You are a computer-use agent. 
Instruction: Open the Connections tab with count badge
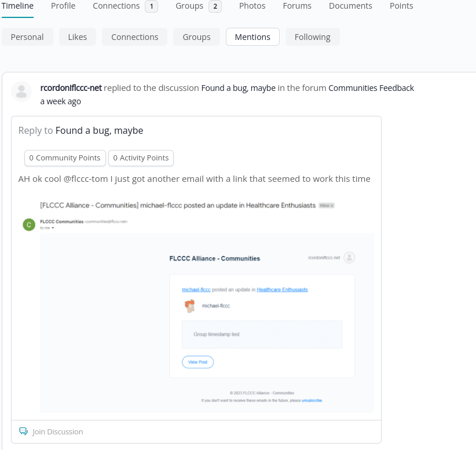coord(125,6)
